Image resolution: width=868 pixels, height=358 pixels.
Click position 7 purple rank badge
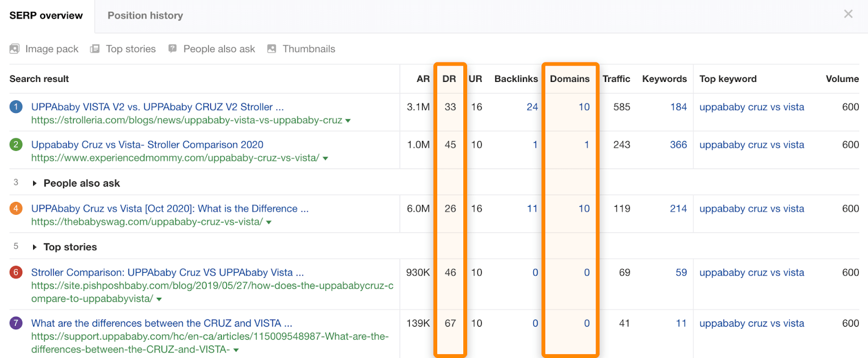pos(16,323)
